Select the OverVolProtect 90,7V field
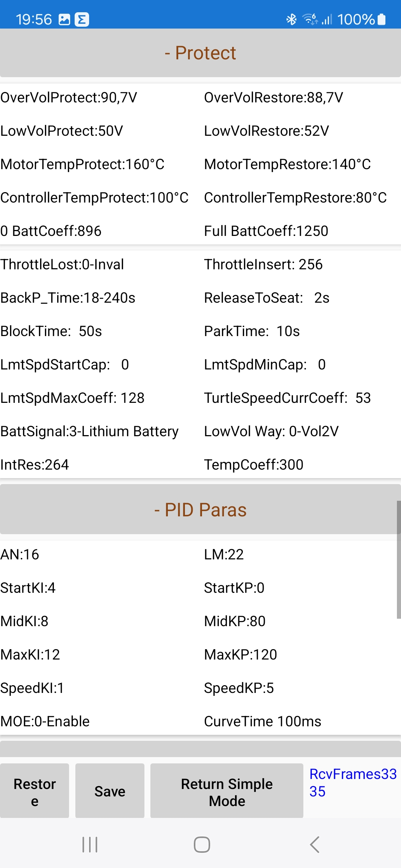 click(69, 98)
